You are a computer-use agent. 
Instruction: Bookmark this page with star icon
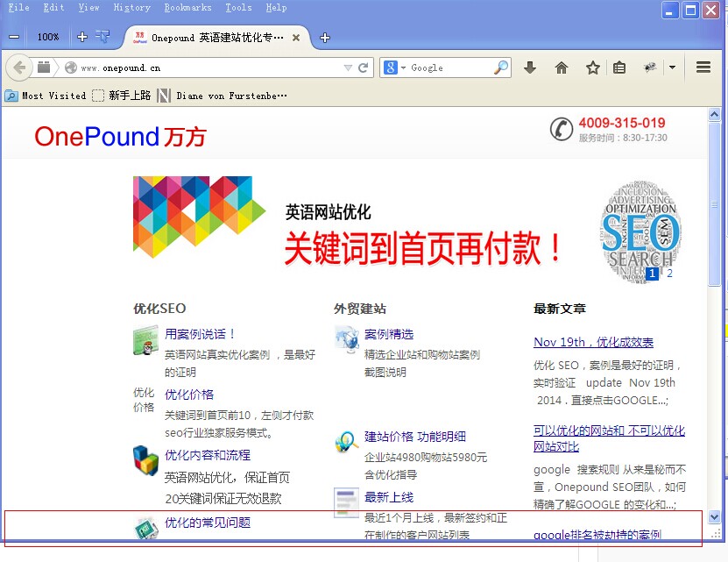(x=592, y=68)
